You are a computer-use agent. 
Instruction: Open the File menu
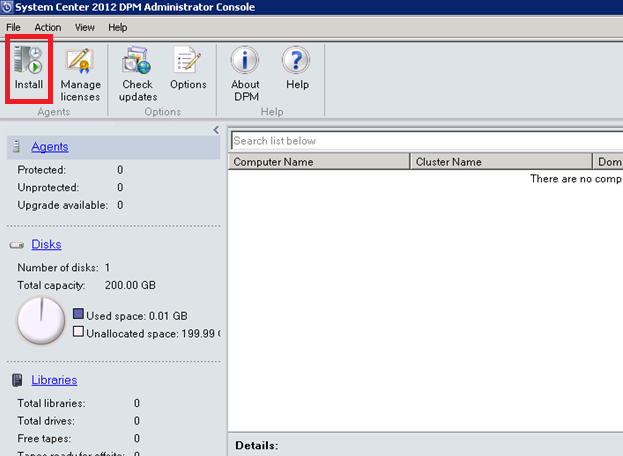click(13, 27)
